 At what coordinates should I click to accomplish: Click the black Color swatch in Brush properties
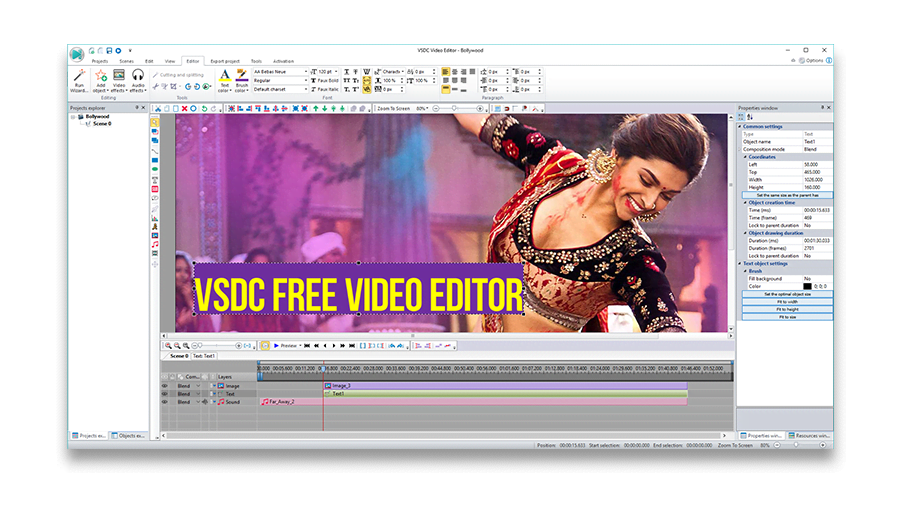tap(807, 286)
